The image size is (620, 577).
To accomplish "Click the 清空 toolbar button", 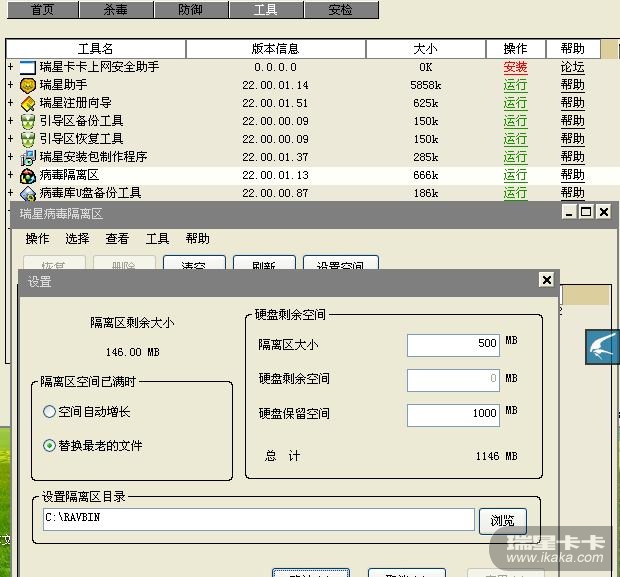I will click(194, 262).
